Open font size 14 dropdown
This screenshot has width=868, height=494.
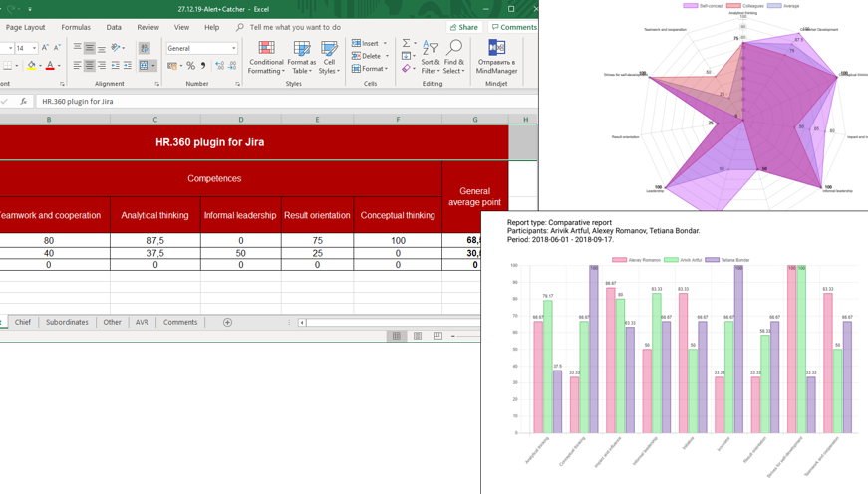34,48
